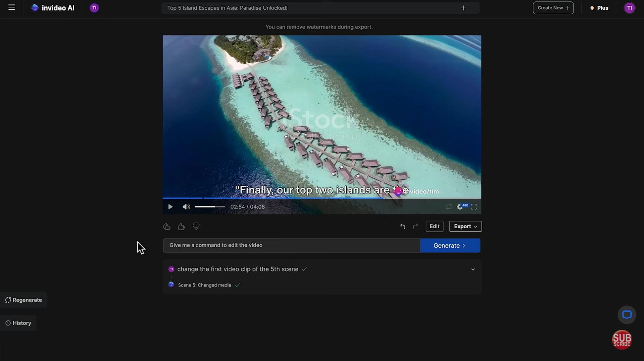This screenshot has height=361, width=644.
Task: Collapse the scene change command details
Action: [473, 269]
